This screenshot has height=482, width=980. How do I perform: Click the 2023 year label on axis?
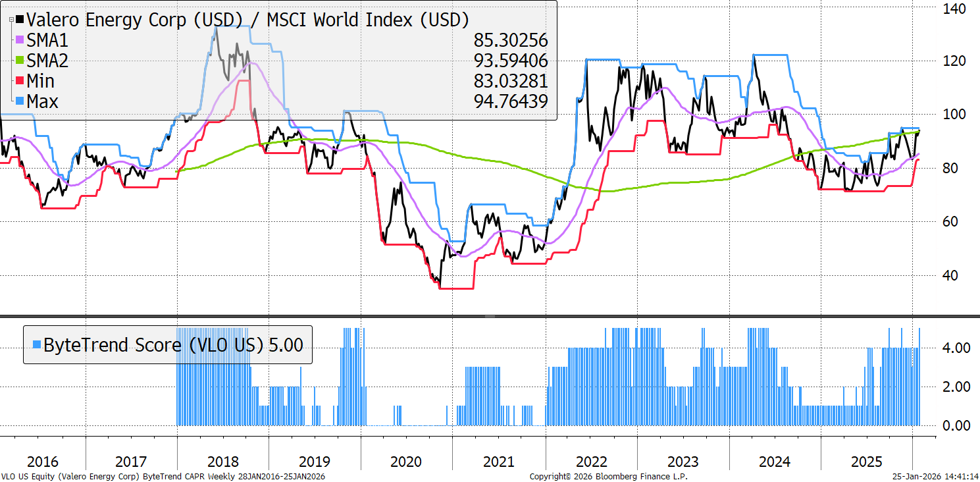[683, 462]
